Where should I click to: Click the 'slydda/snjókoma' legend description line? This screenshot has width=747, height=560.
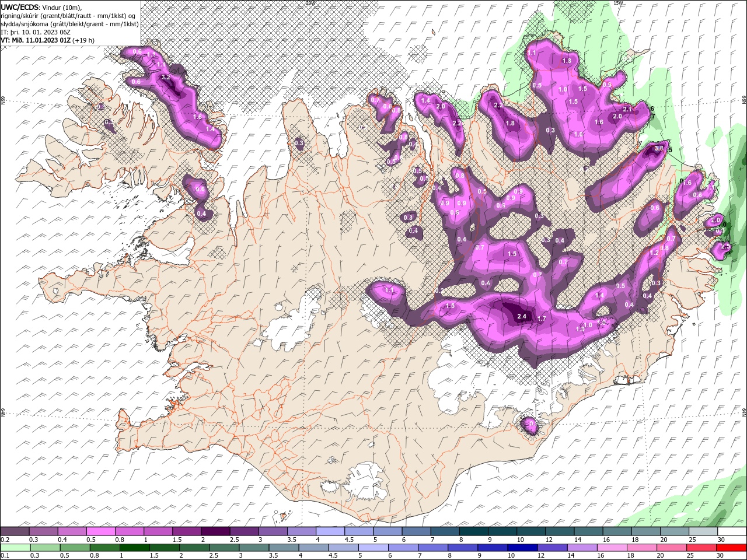(x=69, y=24)
